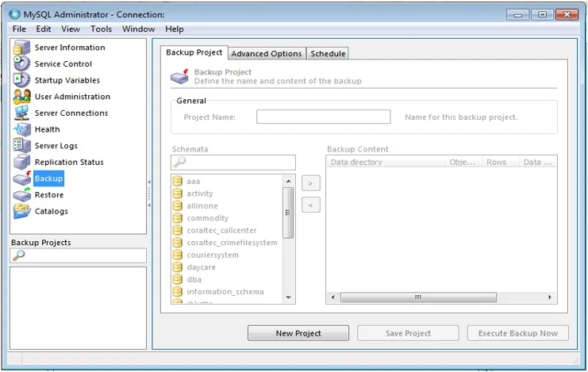Image resolution: width=588 pixels, height=372 pixels.
Task: Click the sidebar collapse splitter handle
Action: (x=149, y=194)
